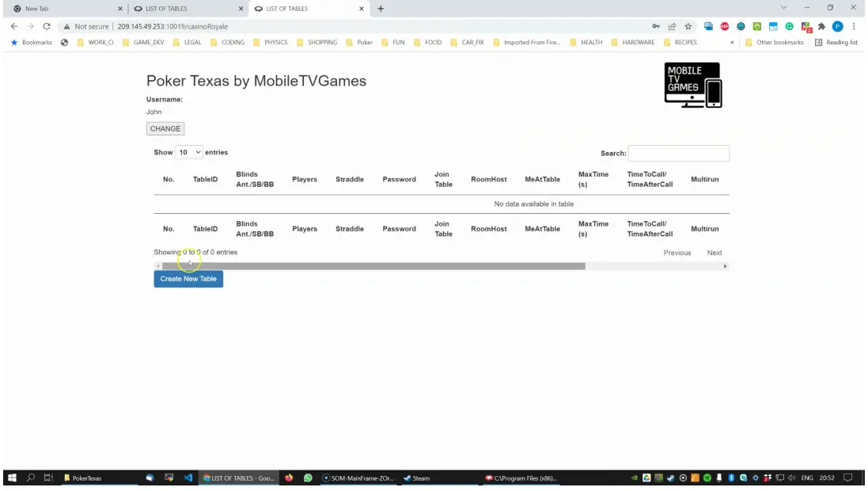
Task: Click the Create New Table button
Action: pyautogui.click(x=188, y=279)
